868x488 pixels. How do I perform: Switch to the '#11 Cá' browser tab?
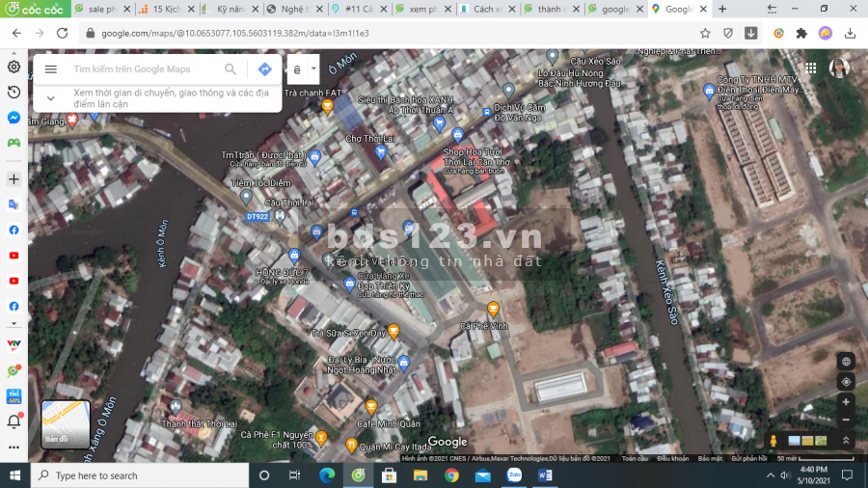coord(360,9)
